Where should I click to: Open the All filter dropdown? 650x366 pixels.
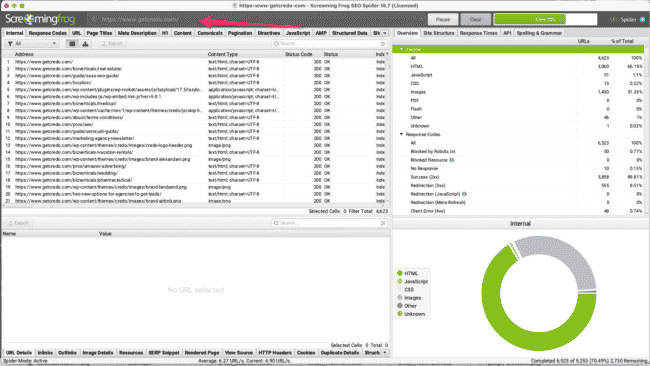[x=32, y=44]
